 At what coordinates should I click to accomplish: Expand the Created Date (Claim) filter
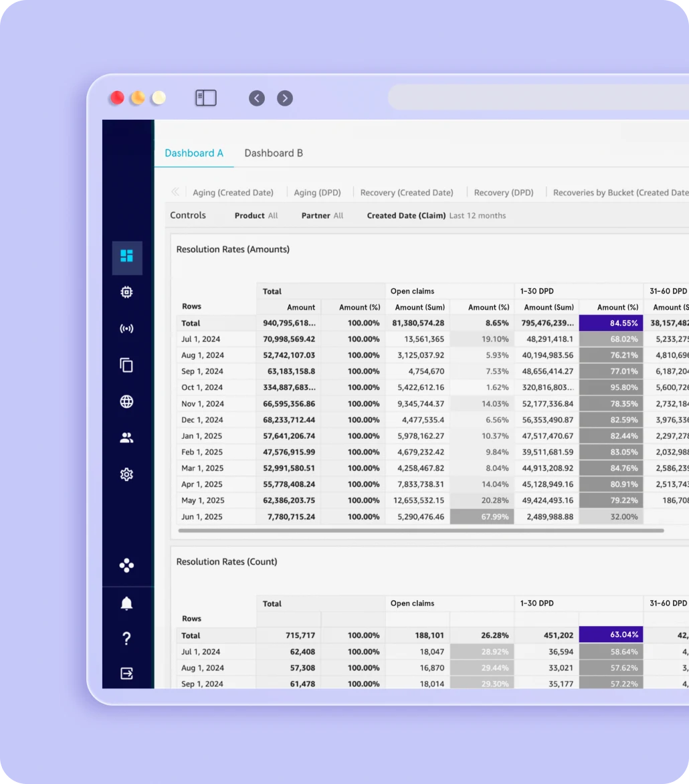tap(436, 216)
